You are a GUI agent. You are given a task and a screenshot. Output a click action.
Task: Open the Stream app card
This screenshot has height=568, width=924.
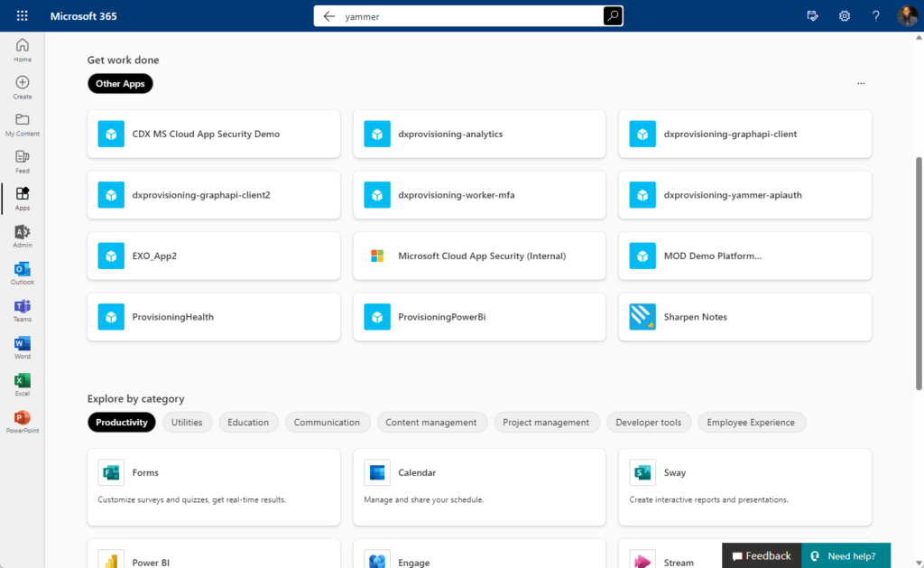744,554
